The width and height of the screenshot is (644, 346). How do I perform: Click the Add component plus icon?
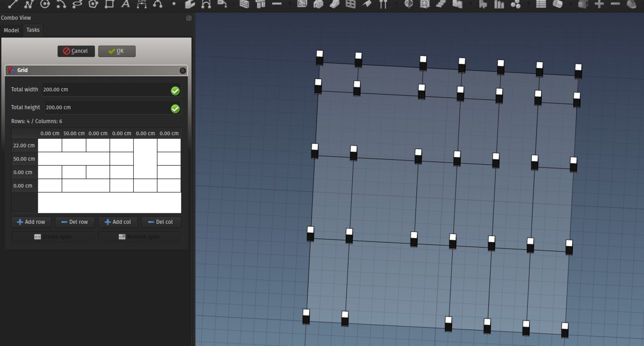pos(599,4)
